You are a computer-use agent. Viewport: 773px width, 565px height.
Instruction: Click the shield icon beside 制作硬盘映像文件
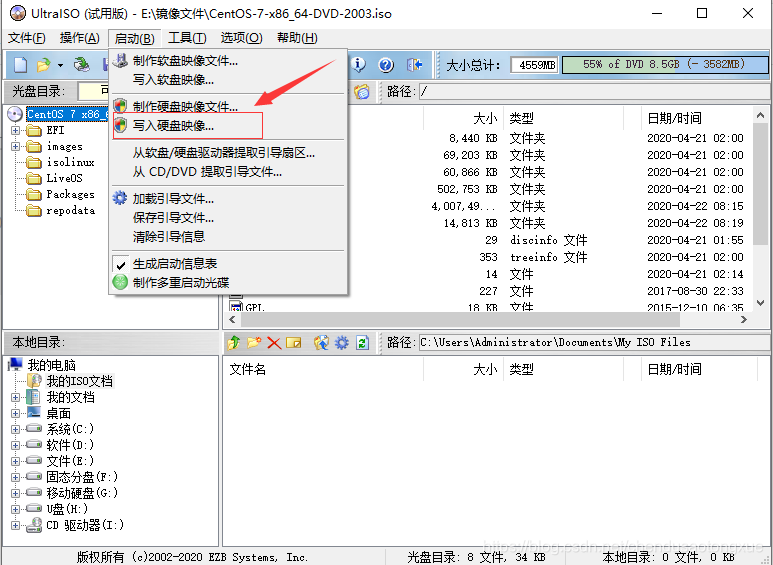(120, 106)
